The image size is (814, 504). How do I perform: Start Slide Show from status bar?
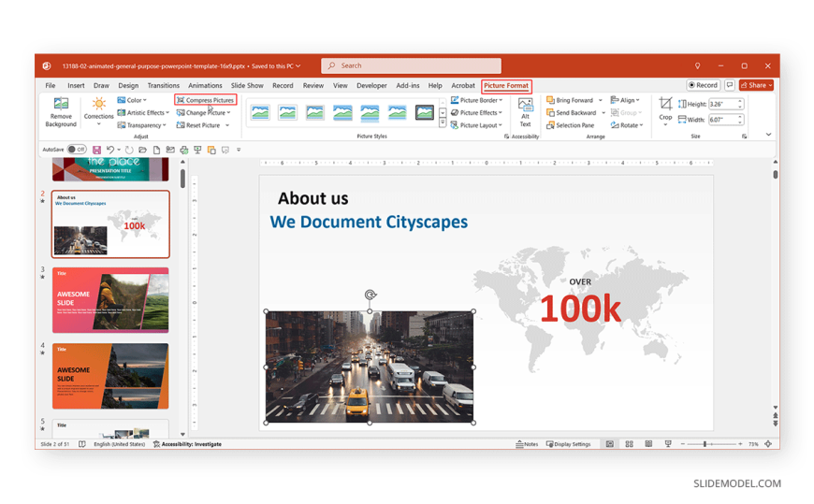[x=668, y=444]
